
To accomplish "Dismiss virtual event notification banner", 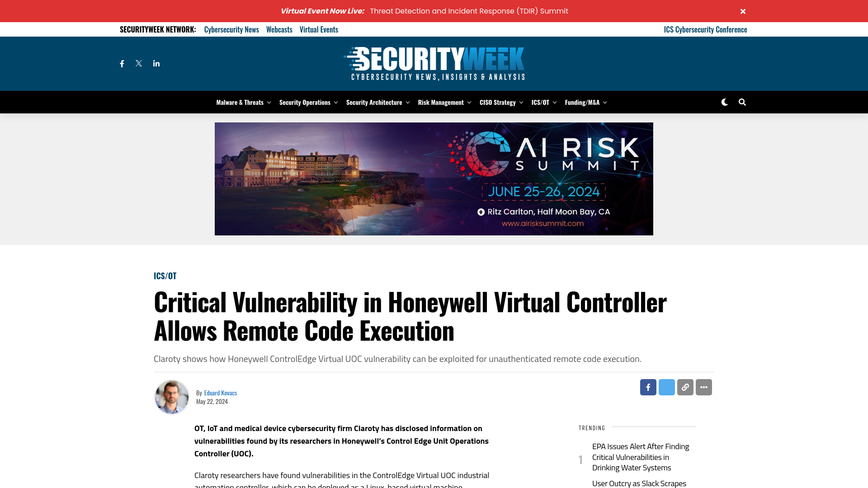I will (x=743, y=11).
